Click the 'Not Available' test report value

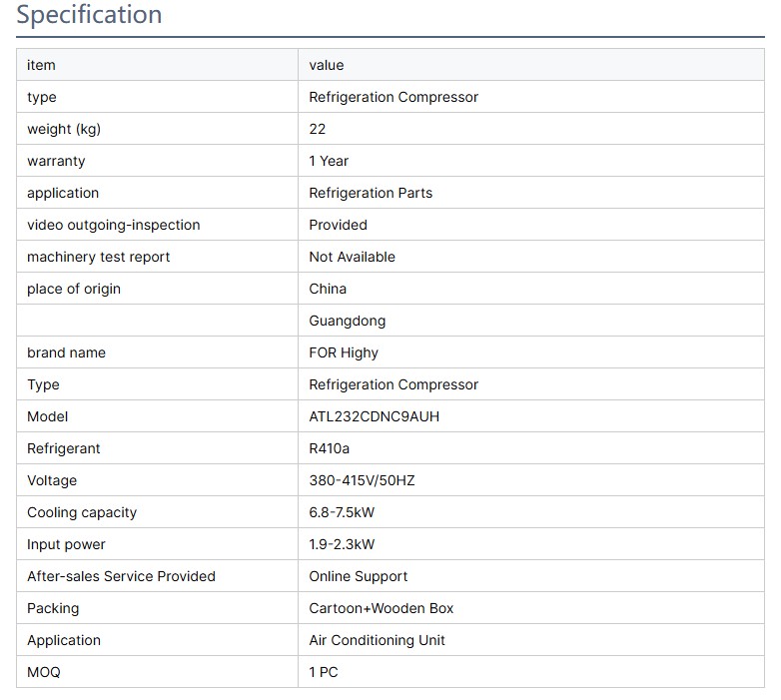(352, 257)
